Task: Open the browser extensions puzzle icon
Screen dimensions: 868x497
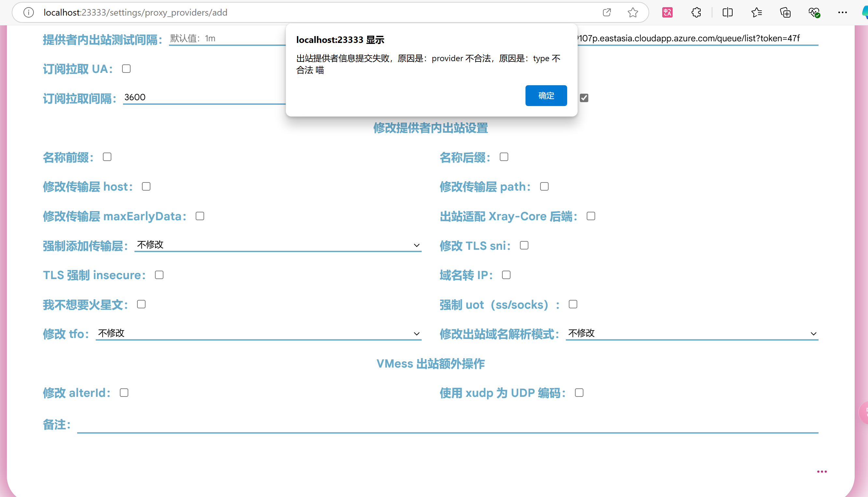Action: (696, 13)
